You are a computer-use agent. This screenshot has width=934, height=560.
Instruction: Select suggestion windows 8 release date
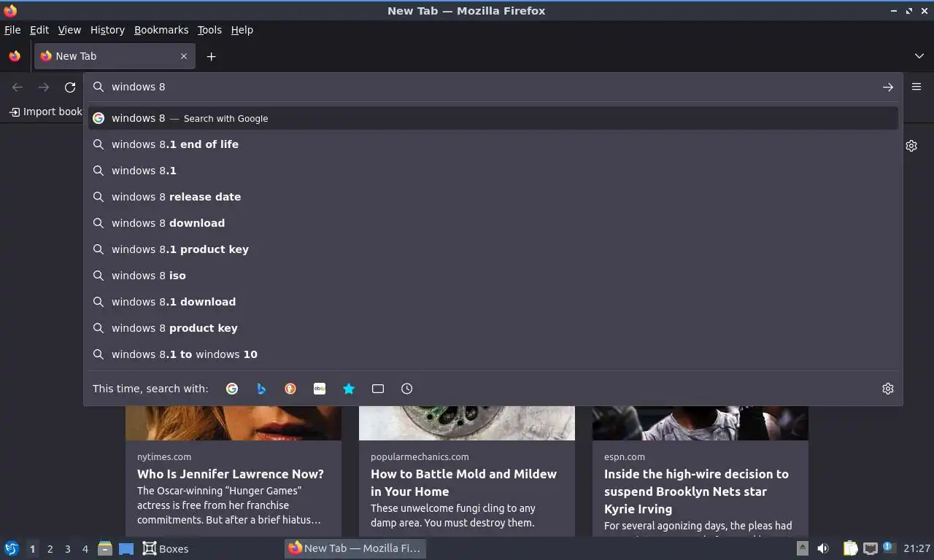pos(493,197)
